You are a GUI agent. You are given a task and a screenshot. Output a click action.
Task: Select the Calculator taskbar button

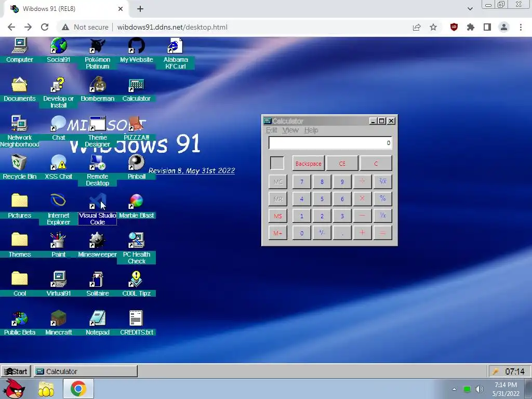(x=85, y=371)
